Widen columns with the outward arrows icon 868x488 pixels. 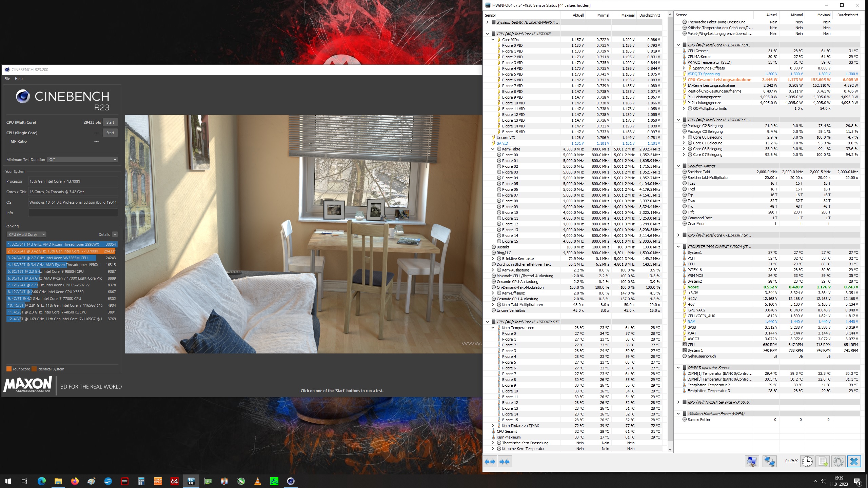coord(490,462)
